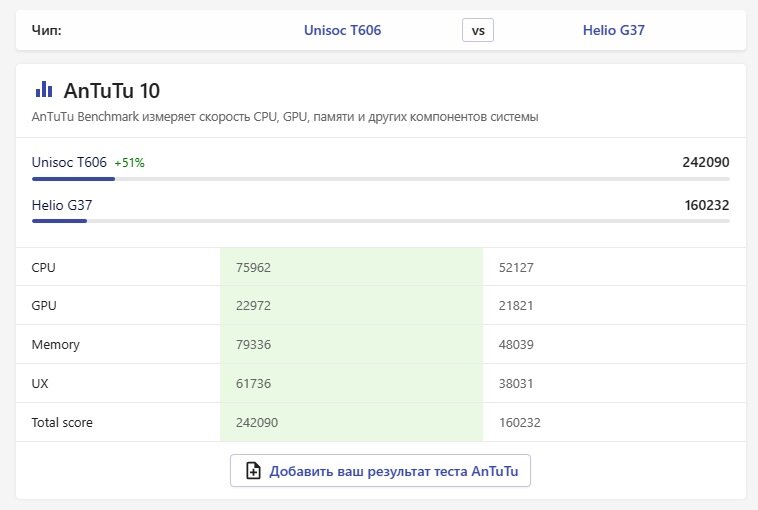This screenshot has width=758, height=510.
Task: Click the Helio G37 score progress bar
Action: pyautogui.click(x=380, y=221)
